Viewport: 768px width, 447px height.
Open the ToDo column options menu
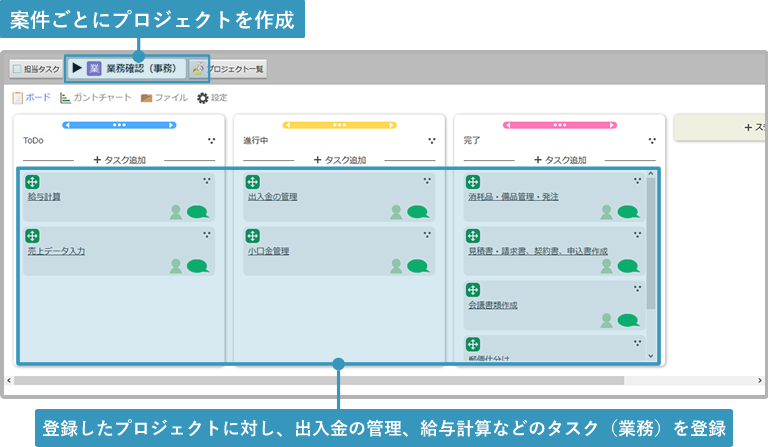pos(211,141)
